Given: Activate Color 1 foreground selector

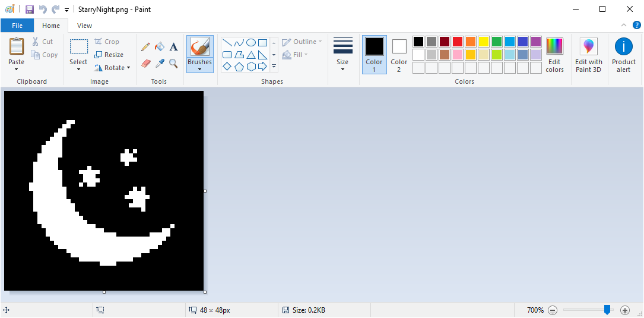Looking at the screenshot, I should click(x=374, y=55).
